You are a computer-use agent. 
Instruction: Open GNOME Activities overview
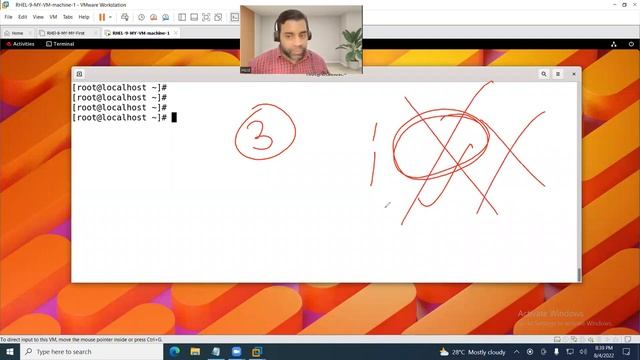(20, 44)
